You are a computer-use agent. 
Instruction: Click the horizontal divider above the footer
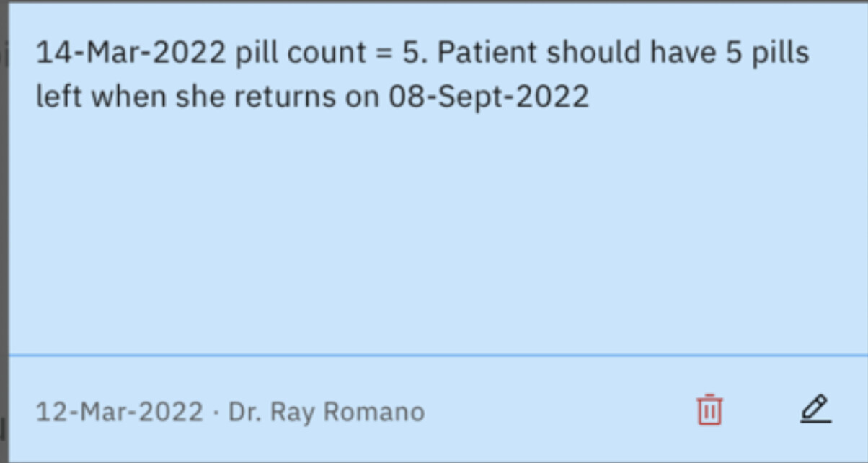pos(433,355)
